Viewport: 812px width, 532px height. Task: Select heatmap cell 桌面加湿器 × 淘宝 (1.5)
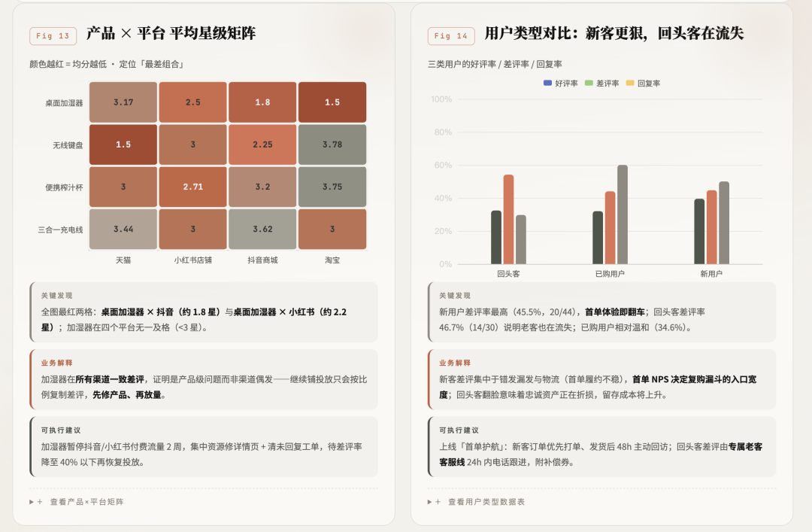point(332,102)
